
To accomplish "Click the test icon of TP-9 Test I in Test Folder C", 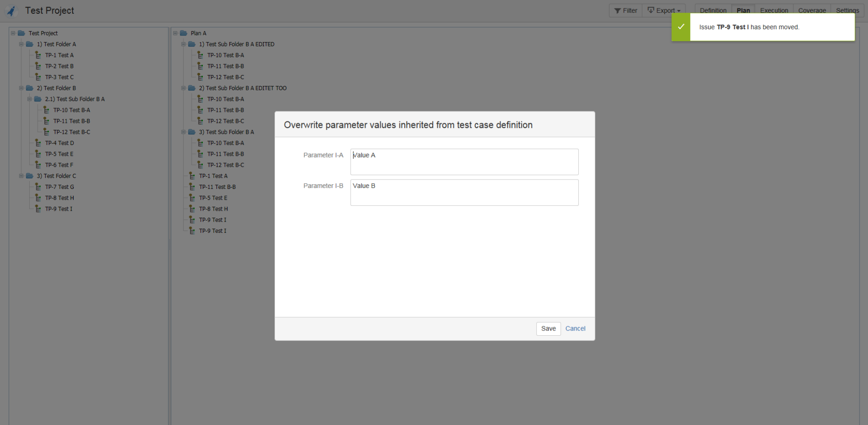I will [38, 209].
